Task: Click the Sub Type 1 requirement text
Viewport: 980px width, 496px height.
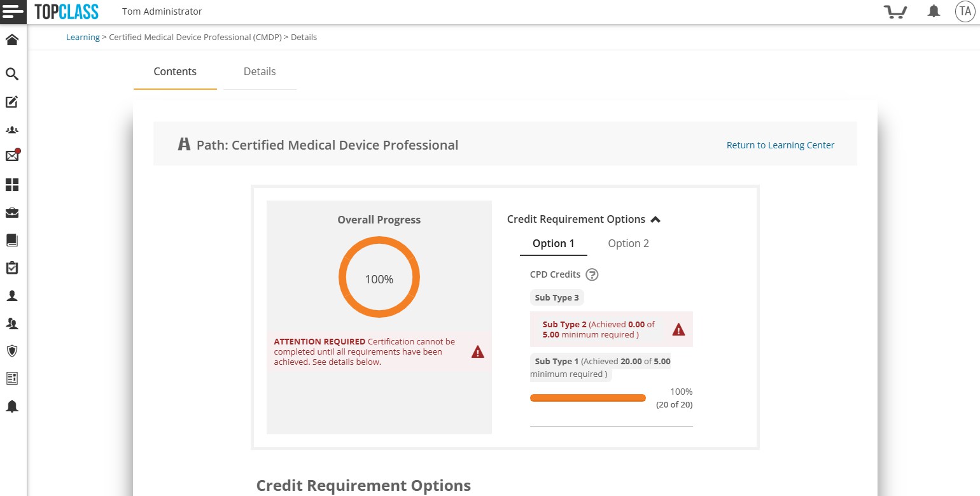Action: pos(600,367)
